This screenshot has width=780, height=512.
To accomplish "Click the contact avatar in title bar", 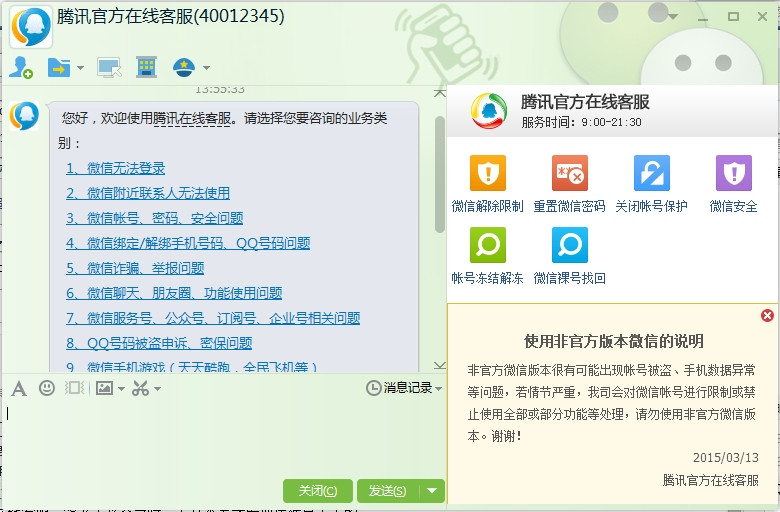I will click(31, 27).
